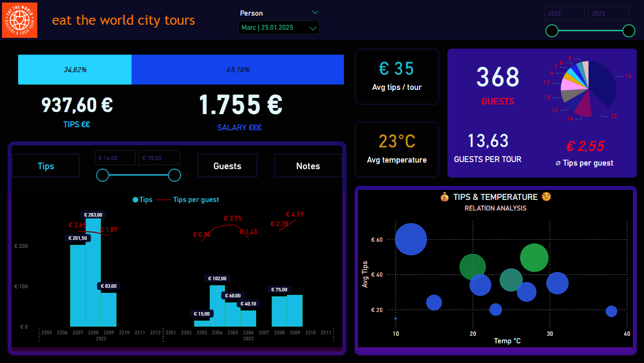Click the money bag emoji in chart title
Viewport: 644px width, 363px height.
coord(444,197)
